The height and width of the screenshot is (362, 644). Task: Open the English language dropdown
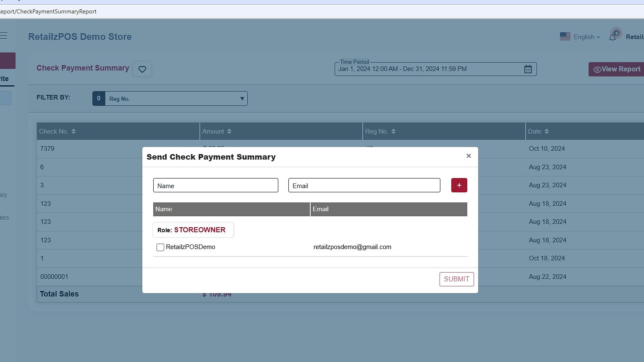coord(580,37)
